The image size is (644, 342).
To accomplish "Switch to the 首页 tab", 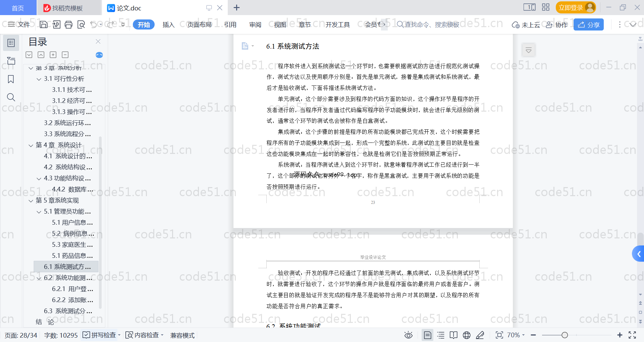I will 18,8.
